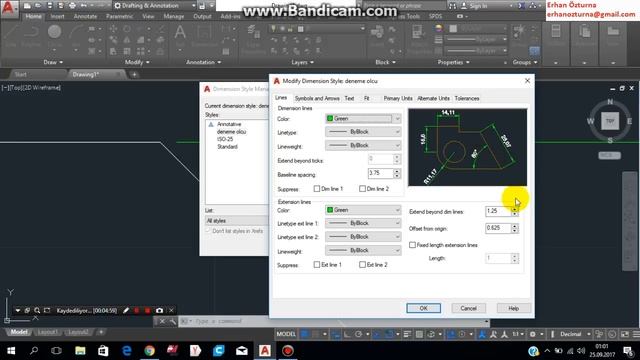Click the Help button in dialog
The image size is (640, 360).
pyautogui.click(x=513, y=308)
